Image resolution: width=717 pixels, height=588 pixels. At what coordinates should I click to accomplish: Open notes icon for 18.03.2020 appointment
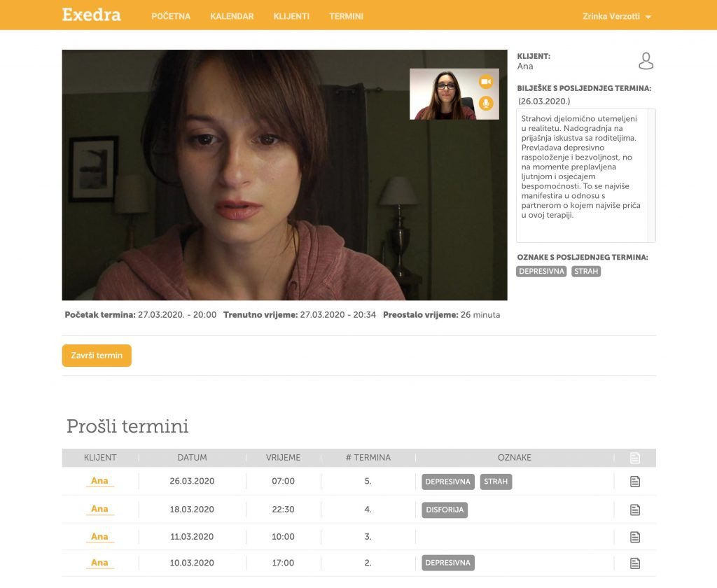pyautogui.click(x=634, y=510)
